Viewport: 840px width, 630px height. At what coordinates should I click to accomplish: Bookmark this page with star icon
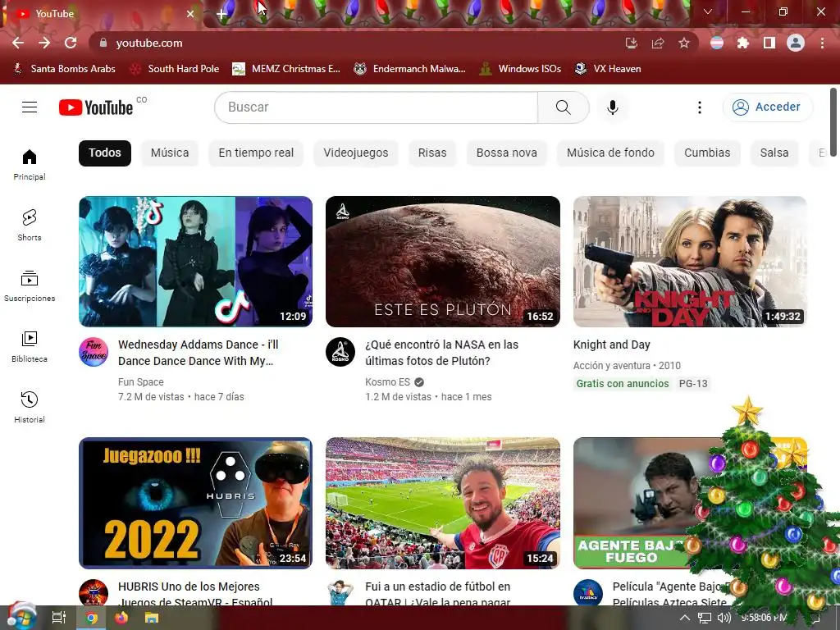pos(684,43)
